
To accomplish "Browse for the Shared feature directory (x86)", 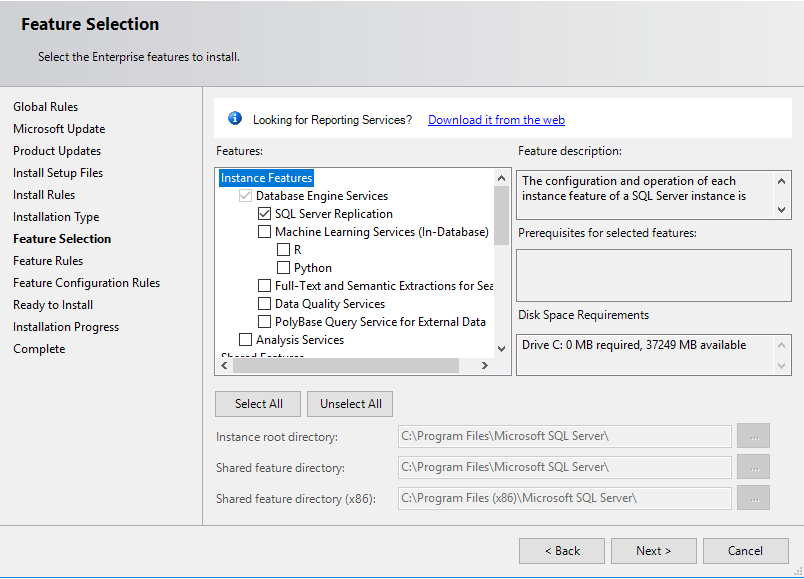I will coord(754,497).
